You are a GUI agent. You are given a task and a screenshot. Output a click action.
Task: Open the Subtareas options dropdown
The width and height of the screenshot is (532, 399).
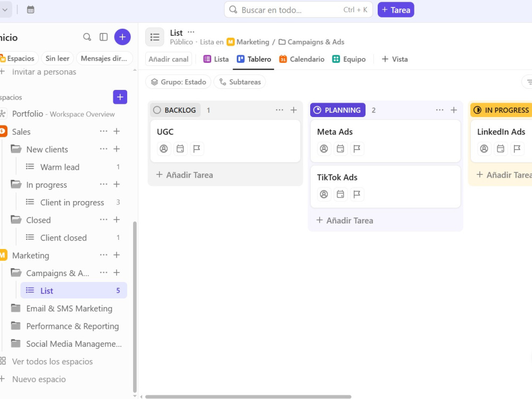coord(239,82)
